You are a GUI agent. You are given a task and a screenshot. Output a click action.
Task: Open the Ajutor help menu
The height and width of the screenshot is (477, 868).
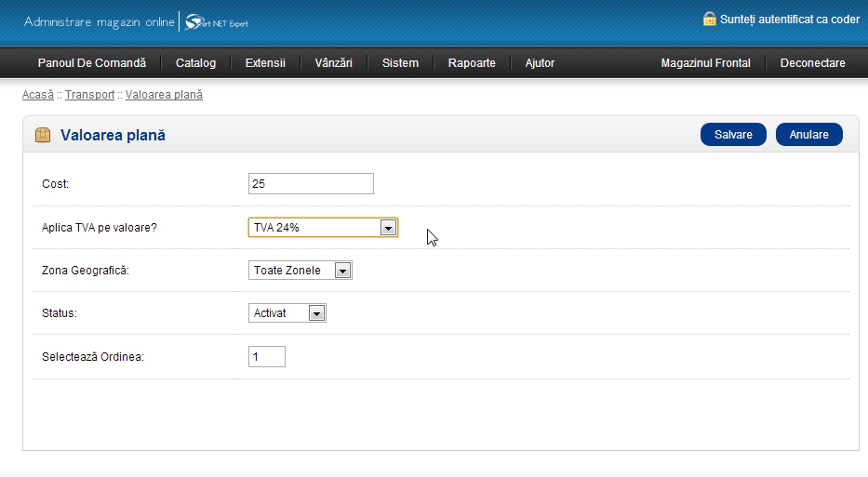(540, 63)
